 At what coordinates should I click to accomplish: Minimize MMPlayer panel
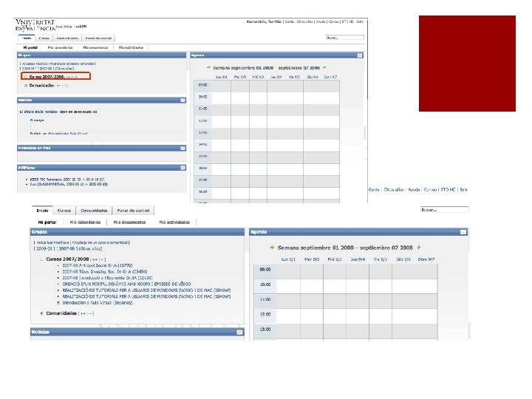coord(183,168)
